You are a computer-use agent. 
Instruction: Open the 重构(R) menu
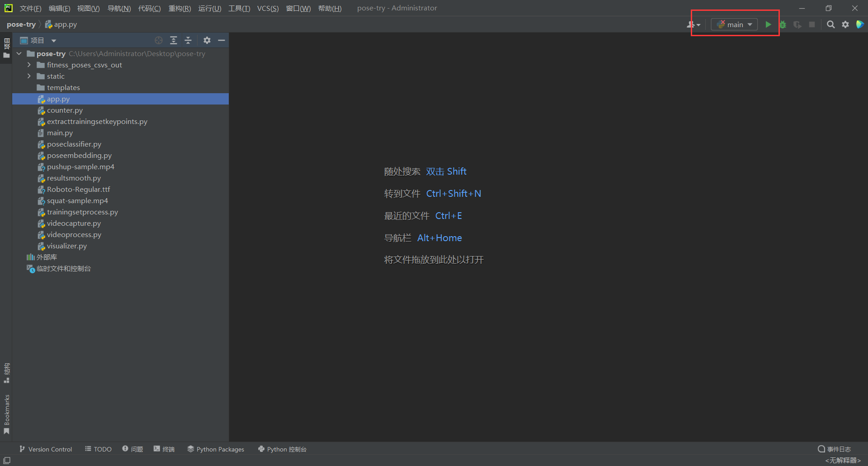coord(179,8)
